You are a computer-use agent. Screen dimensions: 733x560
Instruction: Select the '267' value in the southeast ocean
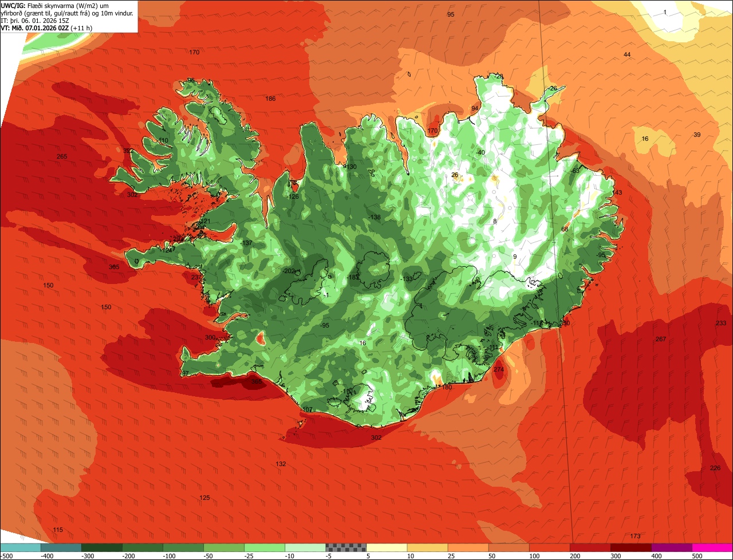point(661,339)
